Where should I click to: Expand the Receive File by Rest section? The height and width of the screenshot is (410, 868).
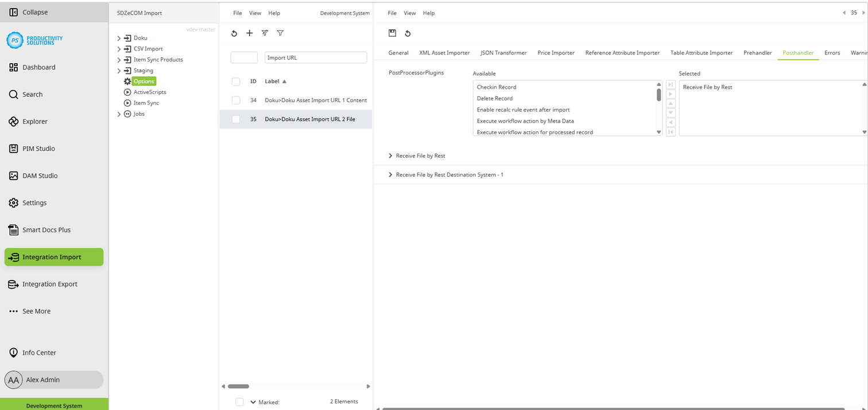click(390, 155)
